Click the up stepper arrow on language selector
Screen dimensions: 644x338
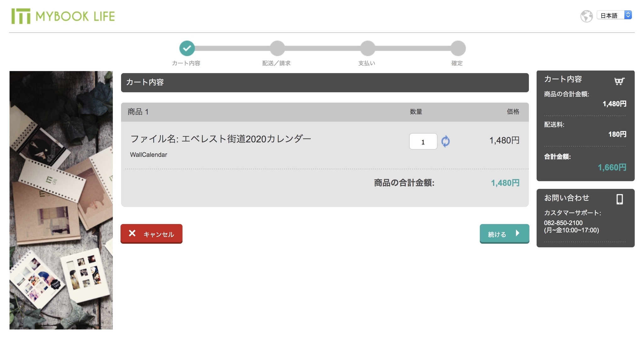(x=628, y=13)
